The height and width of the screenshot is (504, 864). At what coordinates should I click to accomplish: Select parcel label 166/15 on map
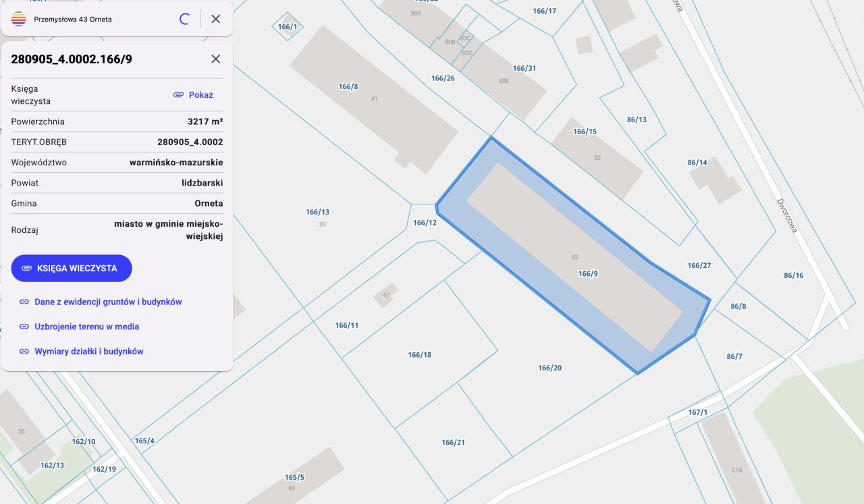(585, 132)
